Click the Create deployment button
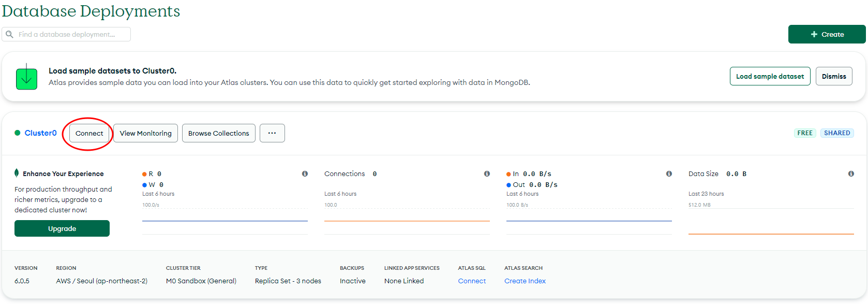 click(827, 34)
